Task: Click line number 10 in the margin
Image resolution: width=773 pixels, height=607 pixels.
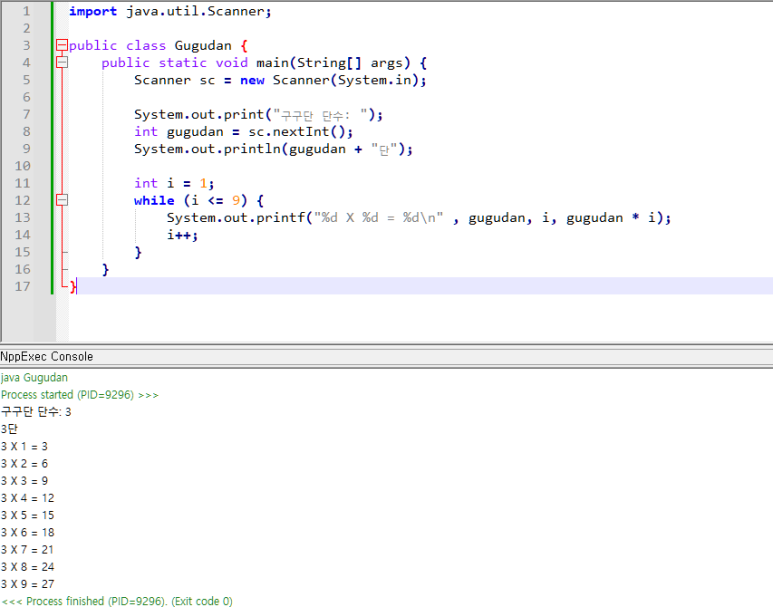Action: click(22, 166)
